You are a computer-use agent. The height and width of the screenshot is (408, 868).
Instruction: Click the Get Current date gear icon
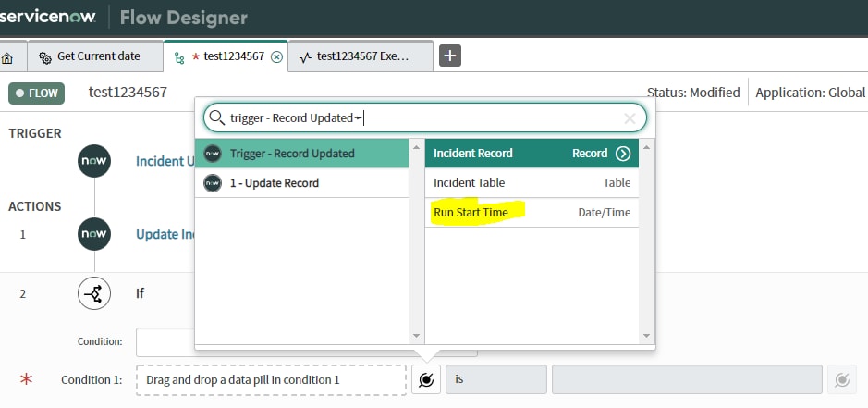(45, 57)
